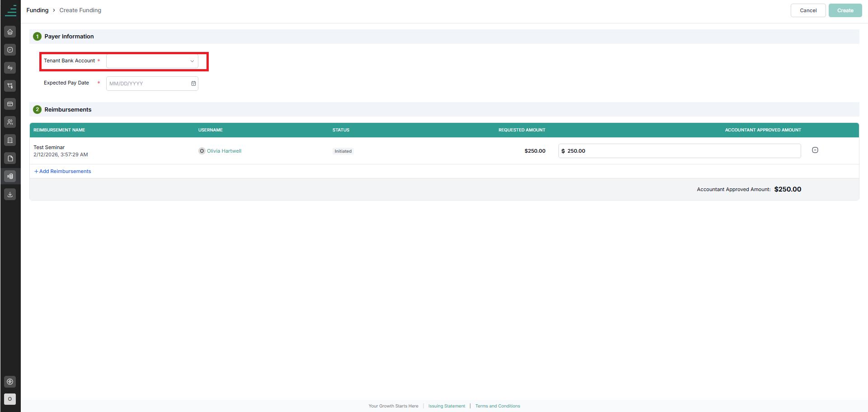Screen dimensions: 868x412
Task: Open the building company sidebar icon
Action: [x=10, y=140]
